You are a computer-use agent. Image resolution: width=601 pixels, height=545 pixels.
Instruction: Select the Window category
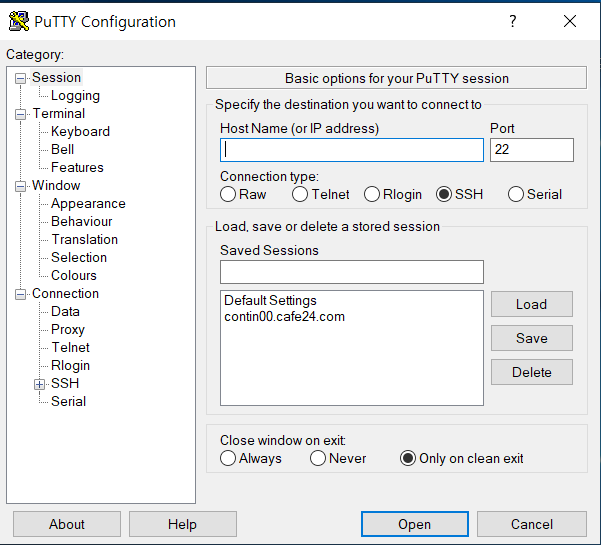coord(56,185)
